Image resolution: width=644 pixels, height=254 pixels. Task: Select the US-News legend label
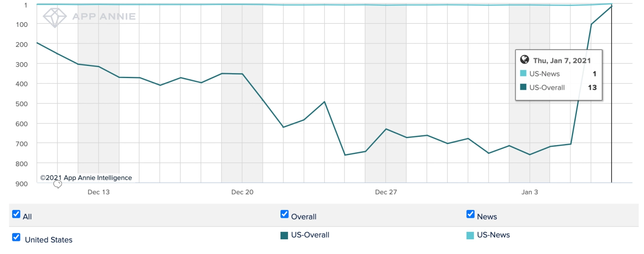(x=493, y=235)
